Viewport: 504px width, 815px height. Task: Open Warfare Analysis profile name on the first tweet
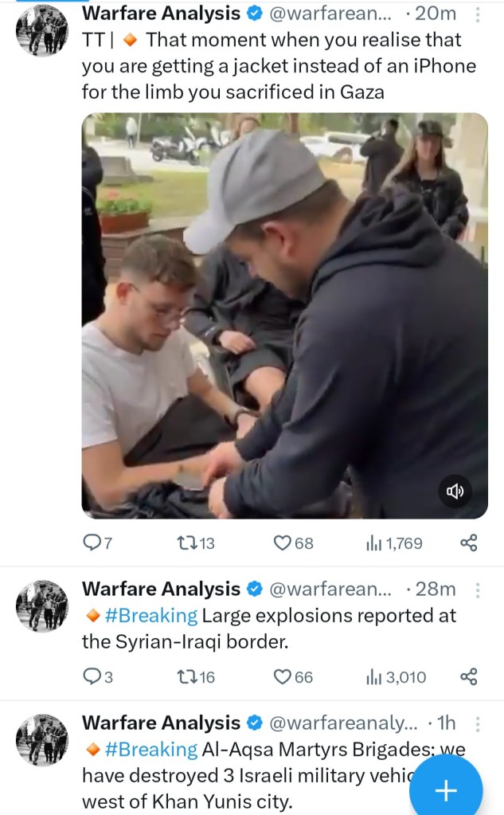(161, 13)
